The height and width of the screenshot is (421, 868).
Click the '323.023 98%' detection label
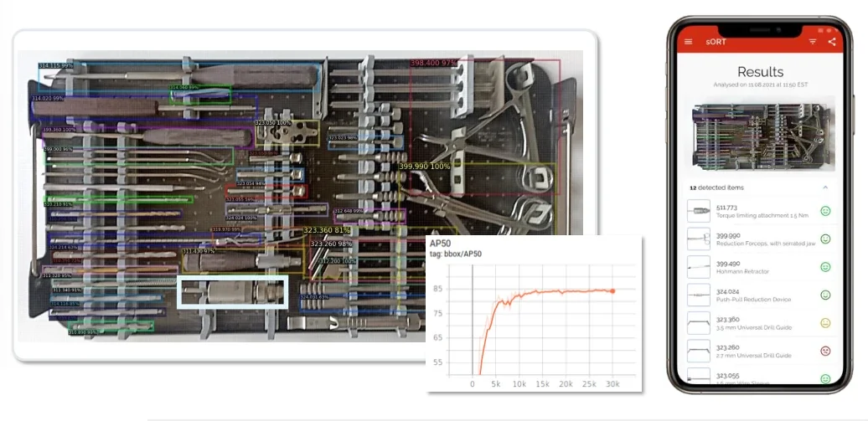click(344, 138)
